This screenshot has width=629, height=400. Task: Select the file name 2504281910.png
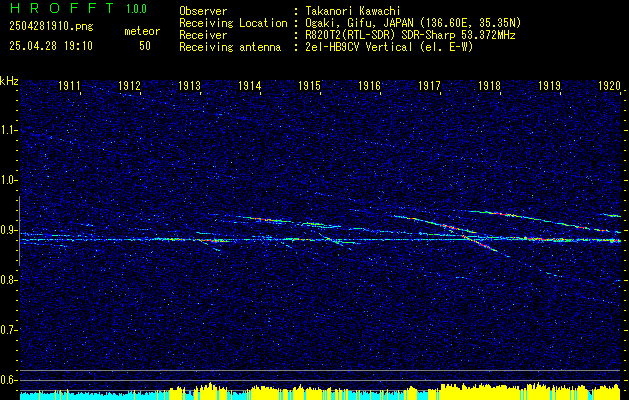point(51,26)
